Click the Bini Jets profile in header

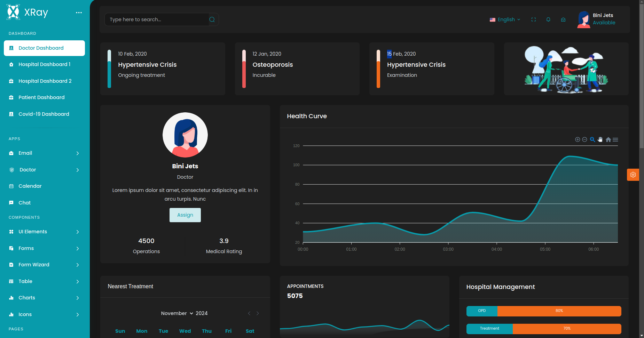pyautogui.click(x=597, y=19)
